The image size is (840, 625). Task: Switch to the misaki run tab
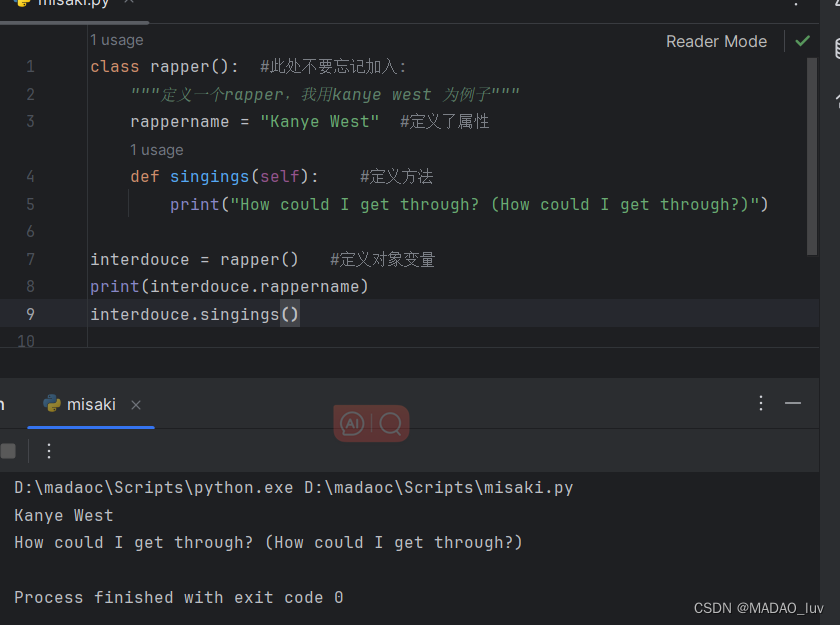pos(91,405)
